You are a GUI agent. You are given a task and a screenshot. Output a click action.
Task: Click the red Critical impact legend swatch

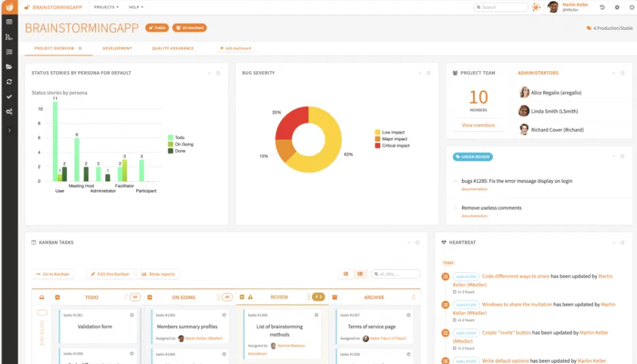[x=377, y=145]
